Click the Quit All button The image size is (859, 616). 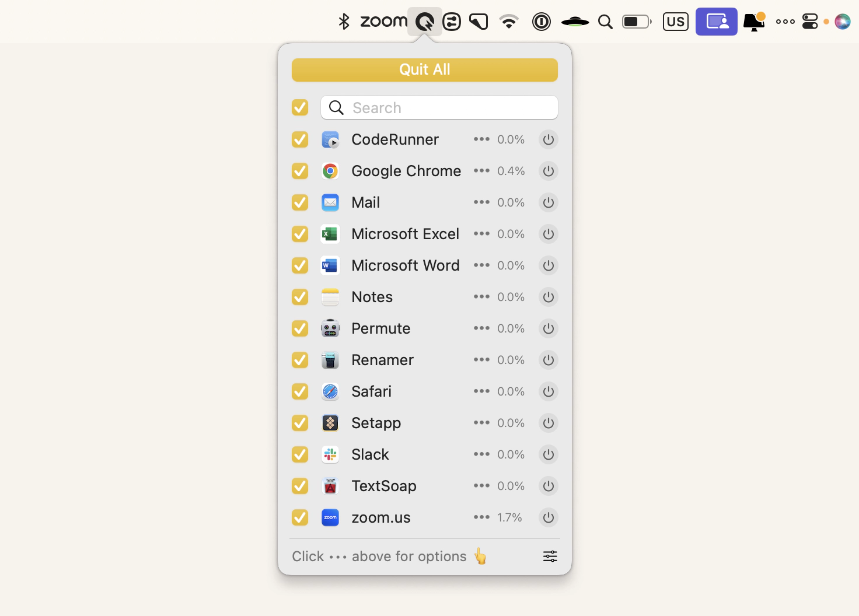point(424,69)
